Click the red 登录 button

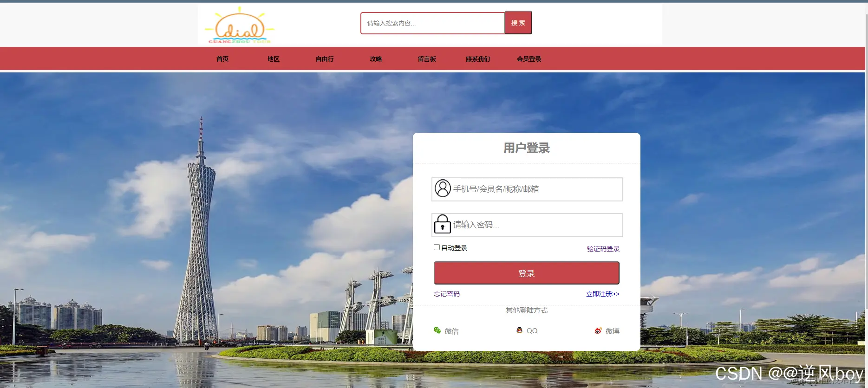pos(526,273)
